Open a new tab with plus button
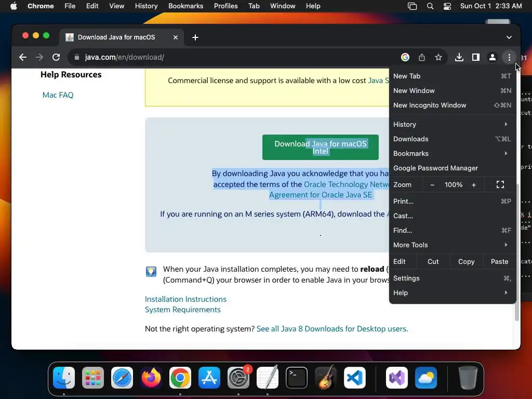This screenshot has width=532, height=399. pyautogui.click(x=195, y=37)
